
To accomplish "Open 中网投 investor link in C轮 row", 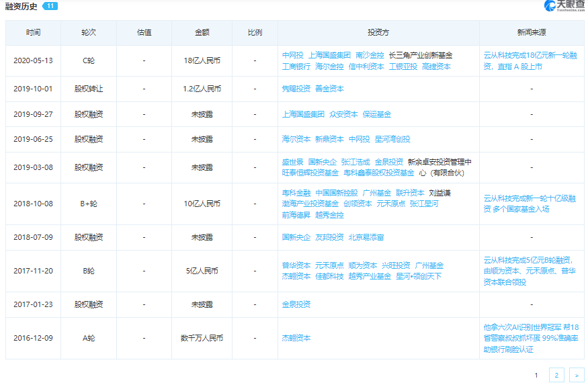I will (x=292, y=55).
